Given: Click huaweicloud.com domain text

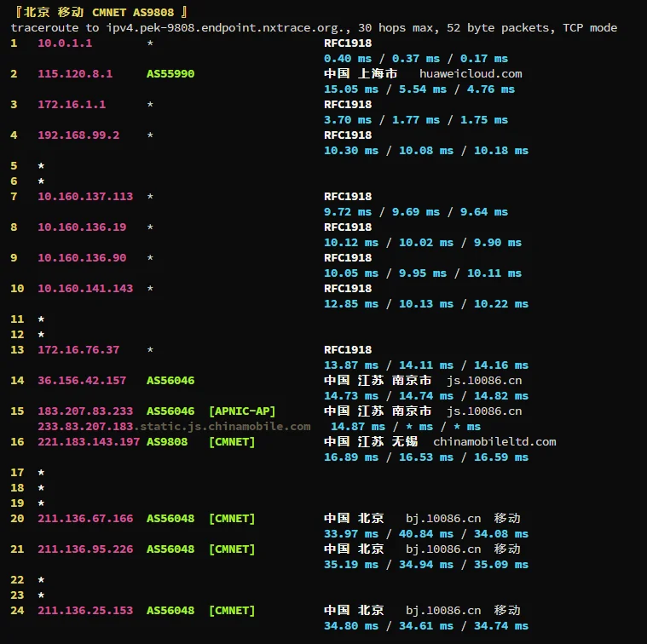Looking at the screenshot, I should (x=471, y=74).
